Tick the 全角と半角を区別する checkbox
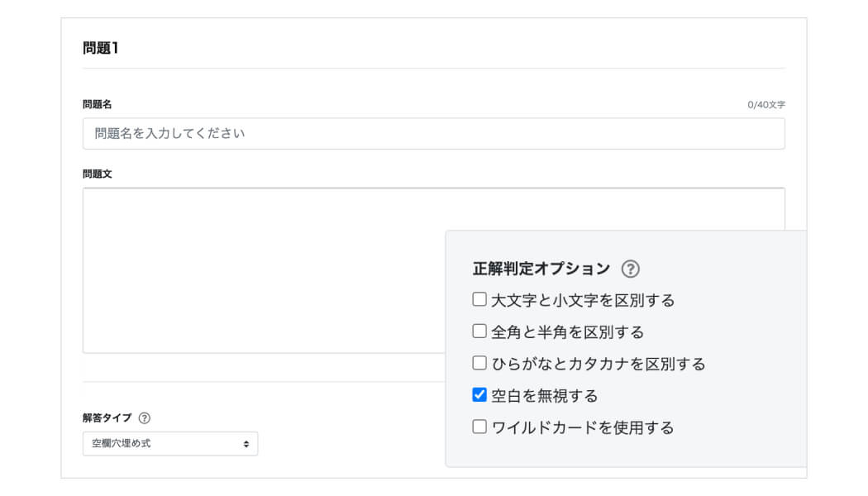 (479, 331)
